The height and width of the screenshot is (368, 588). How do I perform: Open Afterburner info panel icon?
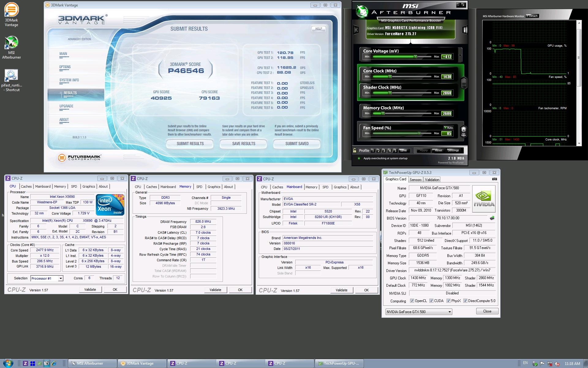[465, 30]
